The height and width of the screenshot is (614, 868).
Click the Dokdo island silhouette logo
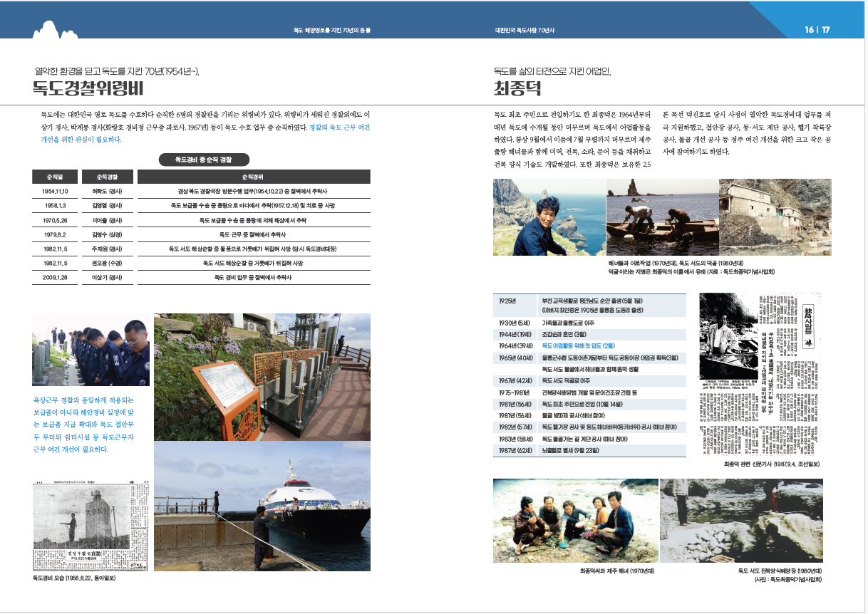[56, 30]
